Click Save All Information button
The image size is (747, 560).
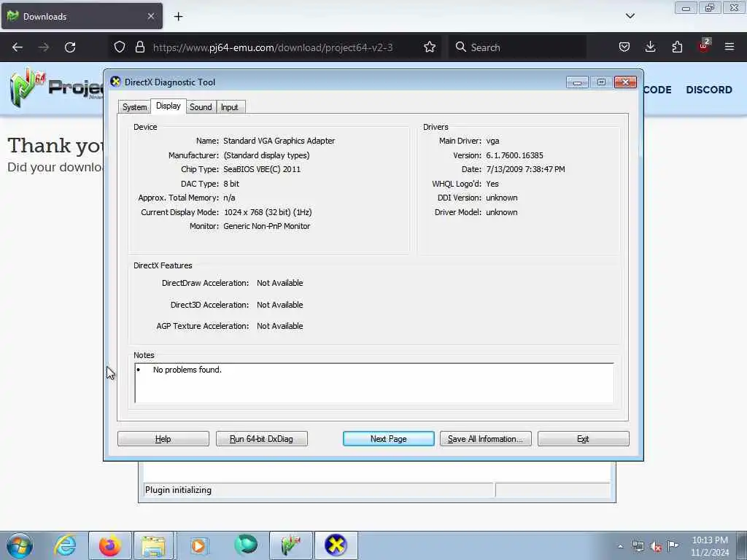pos(485,439)
